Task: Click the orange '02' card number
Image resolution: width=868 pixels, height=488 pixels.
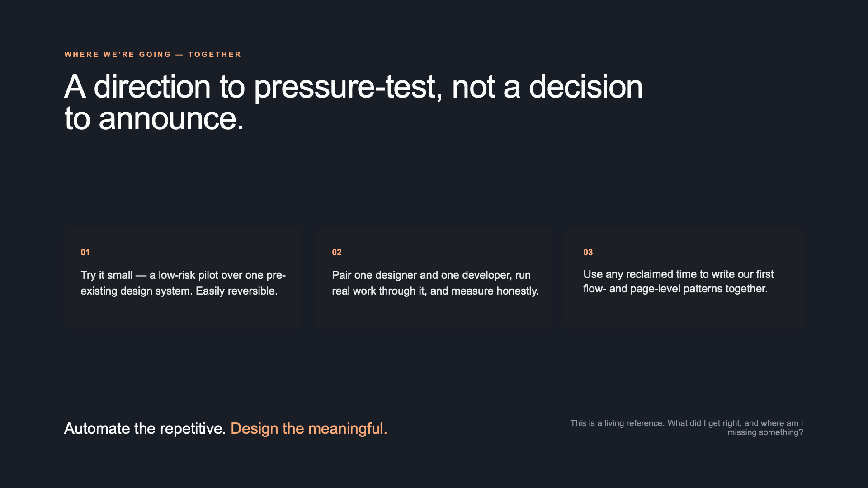Action: click(337, 252)
